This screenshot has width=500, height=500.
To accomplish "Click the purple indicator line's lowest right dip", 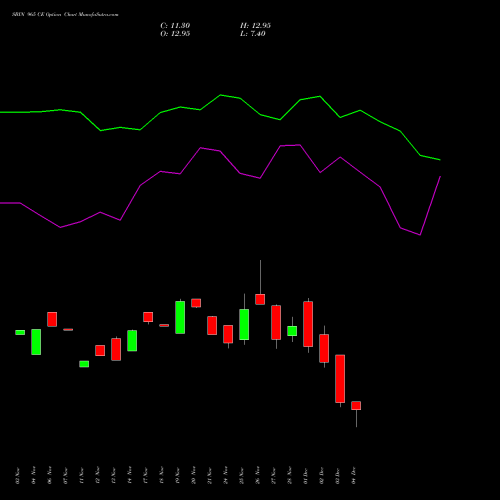I will pos(420,235).
